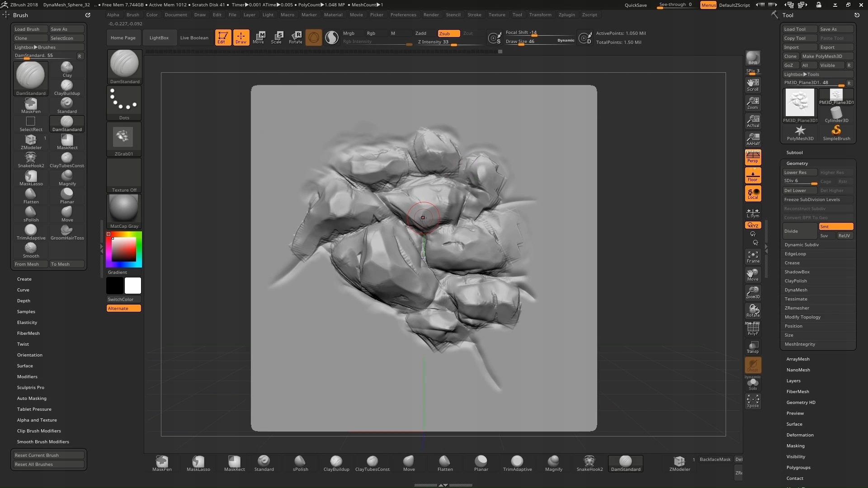Select the ClayBuildup brush in the left palette
This screenshot has width=868, height=488.
tap(67, 88)
